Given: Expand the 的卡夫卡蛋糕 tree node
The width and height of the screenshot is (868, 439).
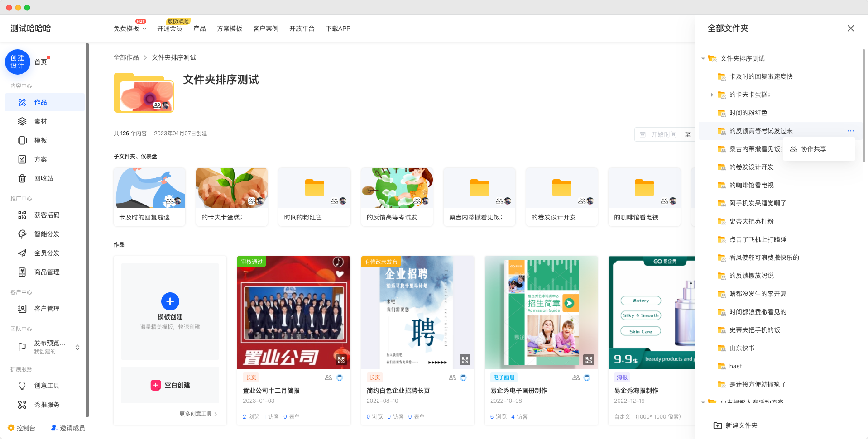Looking at the screenshot, I should click(x=712, y=95).
